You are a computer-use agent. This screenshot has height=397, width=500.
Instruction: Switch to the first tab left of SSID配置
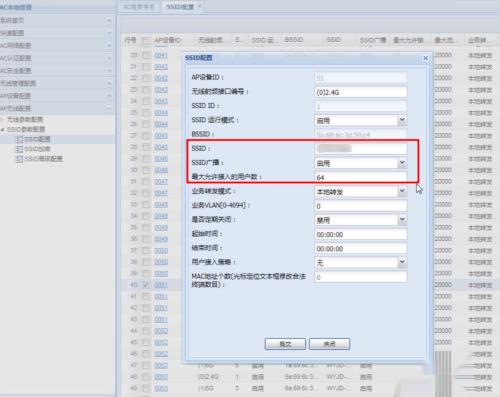point(139,6)
